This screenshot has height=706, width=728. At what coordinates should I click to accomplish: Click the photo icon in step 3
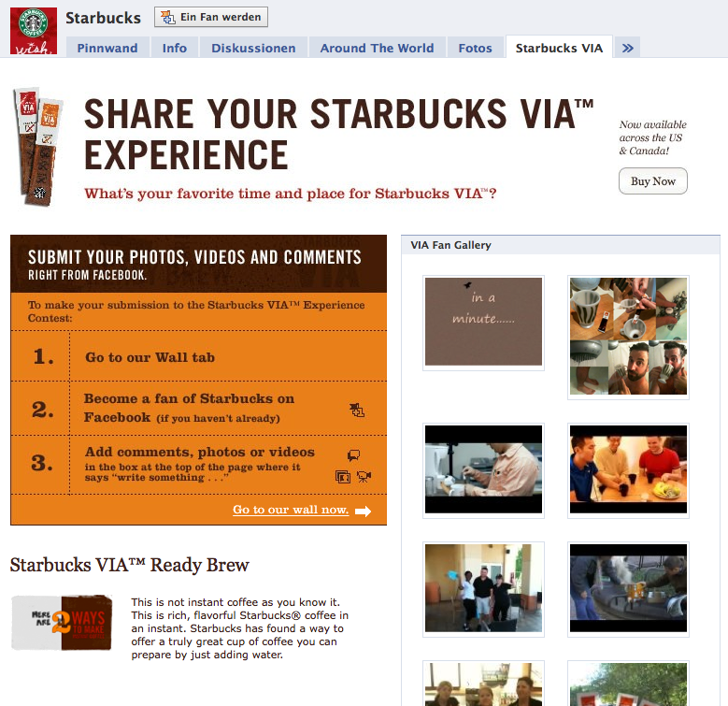[x=343, y=477]
